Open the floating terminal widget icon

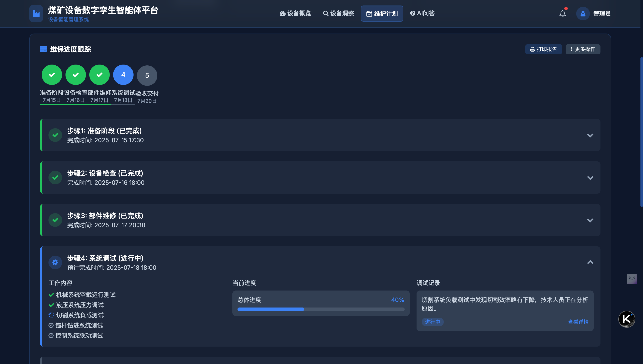(x=632, y=279)
